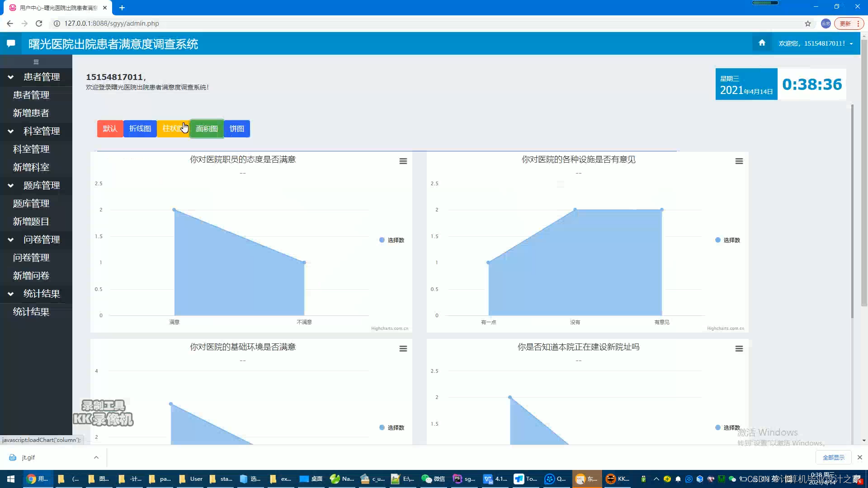Open 题库管理 sub-item in sidebar

pos(31,203)
